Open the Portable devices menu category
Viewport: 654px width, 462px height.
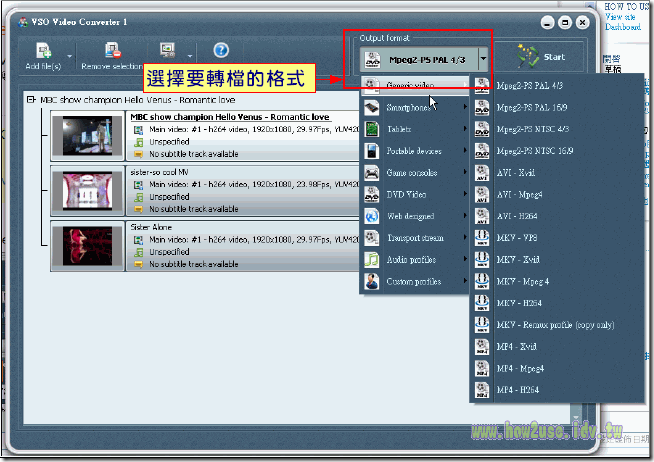415,151
